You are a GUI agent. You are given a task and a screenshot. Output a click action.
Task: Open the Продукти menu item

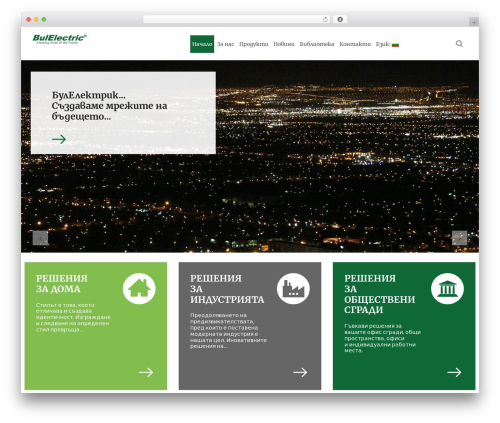click(x=254, y=44)
